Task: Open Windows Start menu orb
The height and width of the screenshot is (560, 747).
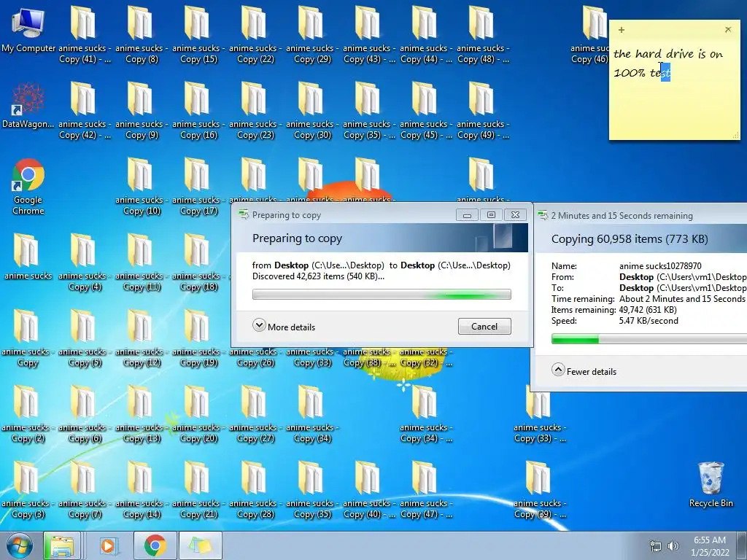Action: coord(20,545)
